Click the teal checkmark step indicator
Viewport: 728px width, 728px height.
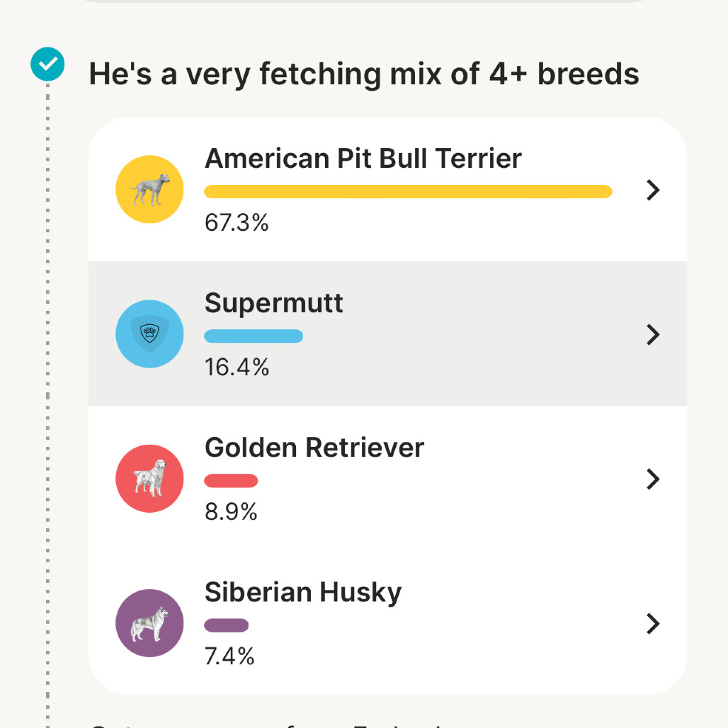pyautogui.click(x=47, y=65)
